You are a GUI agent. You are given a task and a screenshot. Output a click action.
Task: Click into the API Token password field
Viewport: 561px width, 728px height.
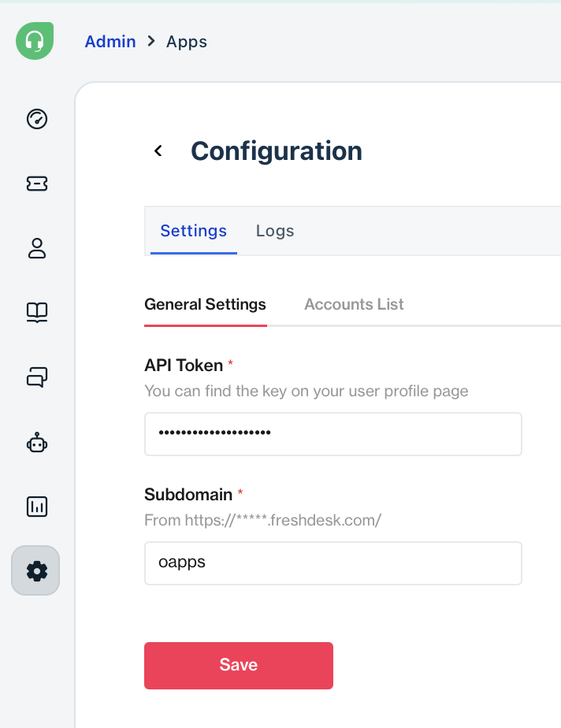pyautogui.click(x=333, y=434)
